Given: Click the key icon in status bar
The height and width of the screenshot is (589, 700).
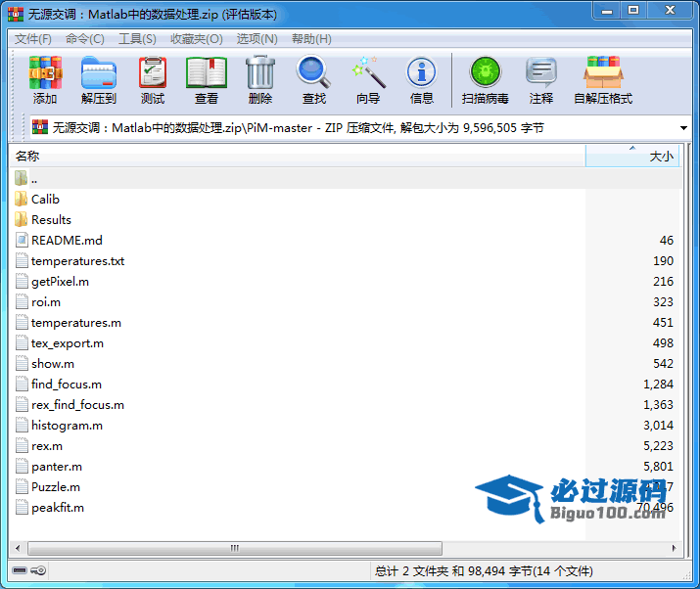Looking at the screenshot, I should 38,570.
